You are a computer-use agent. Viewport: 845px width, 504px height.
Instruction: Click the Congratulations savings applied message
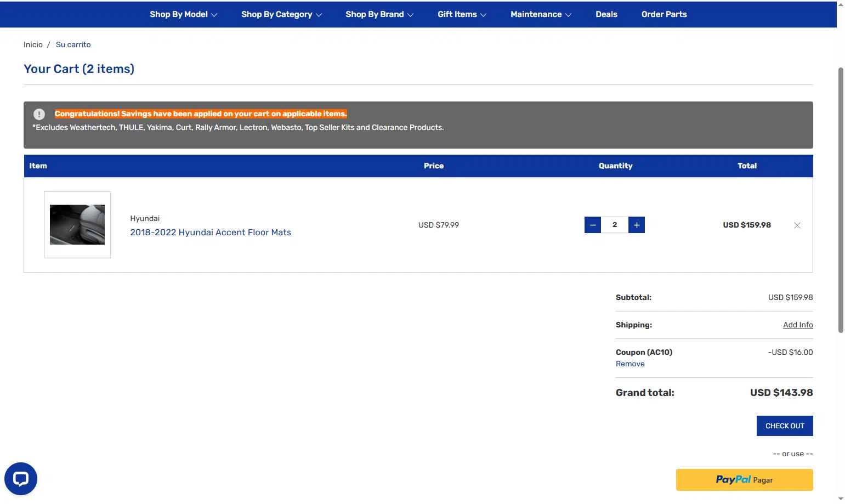(201, 114)
